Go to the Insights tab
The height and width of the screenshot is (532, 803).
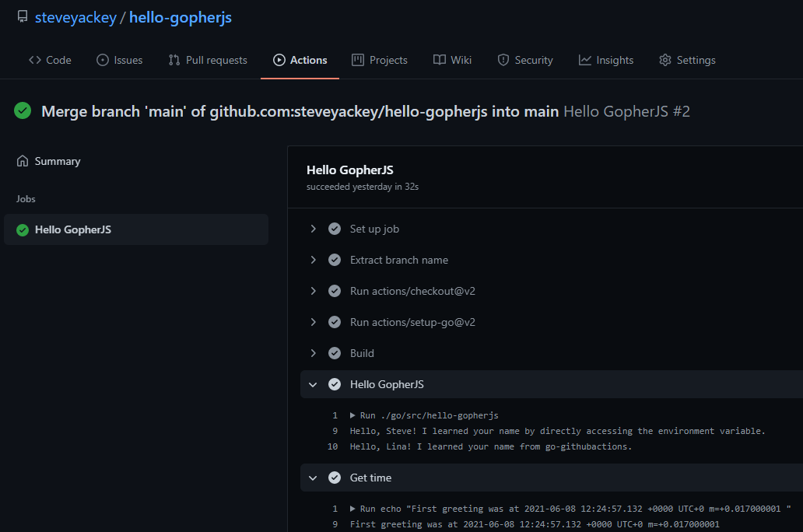pyautogui.click(x=606, y=60)
